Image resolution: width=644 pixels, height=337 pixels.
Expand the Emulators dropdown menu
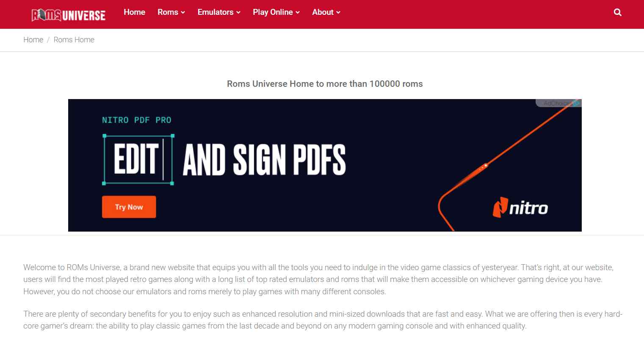tap(219, 12)
